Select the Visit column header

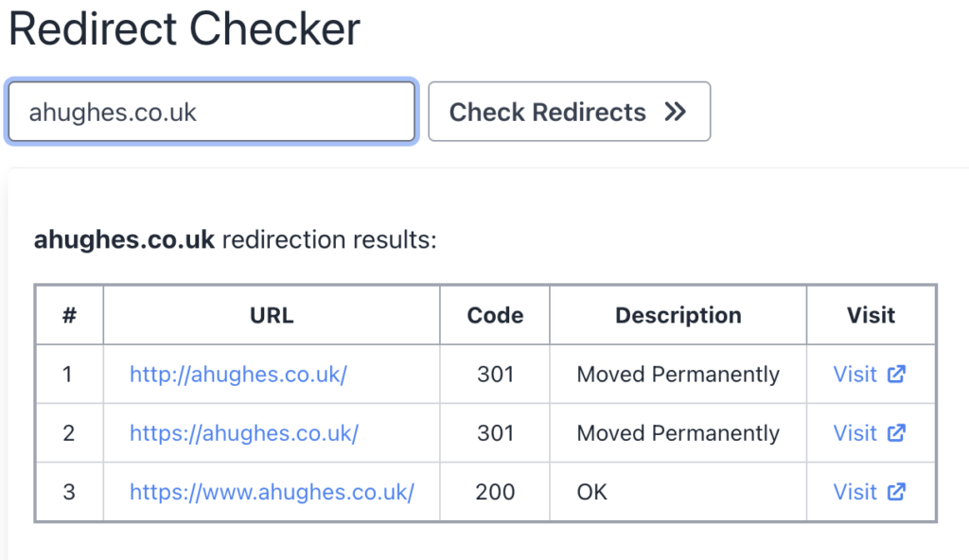tap(871, 315)
